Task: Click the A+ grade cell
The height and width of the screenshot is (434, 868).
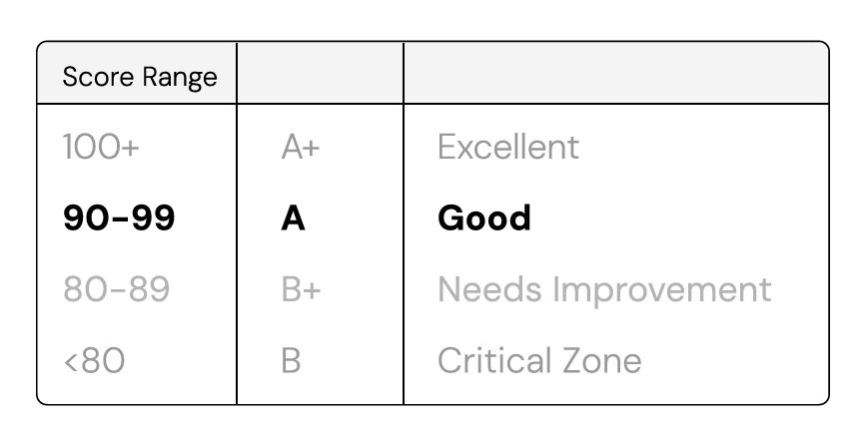Action: 301,147
